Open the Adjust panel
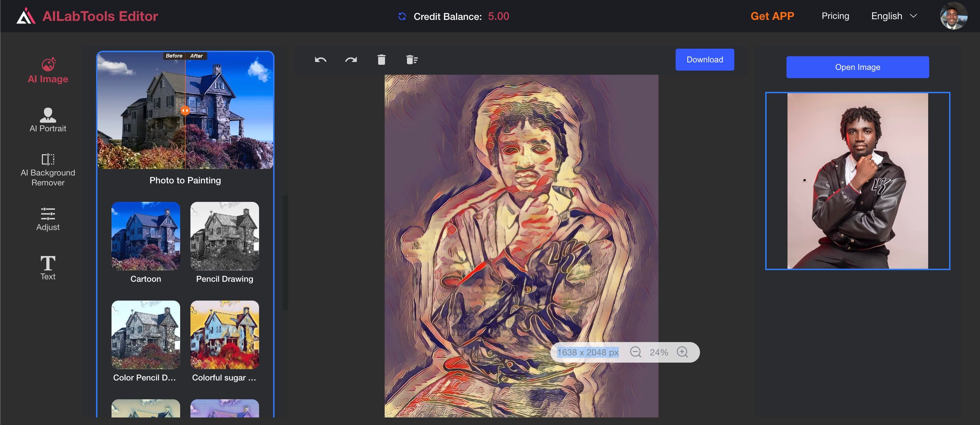980x425 pixels. (48, 219)
